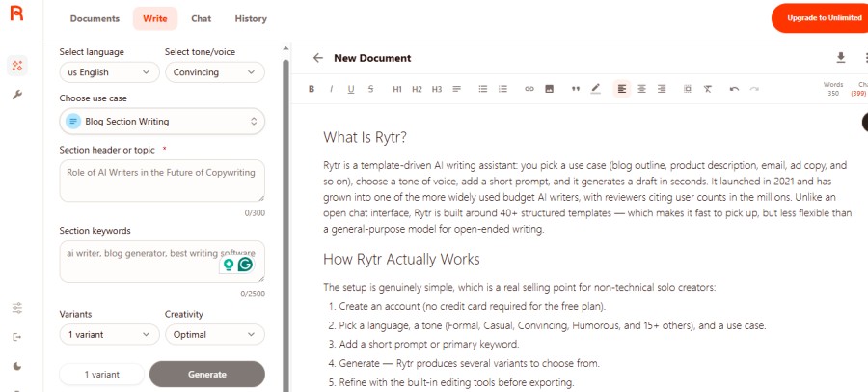Insert an image via image icon
Viewport: 868px width, 392px height.
pyautogui.click(x=549, y=89)
